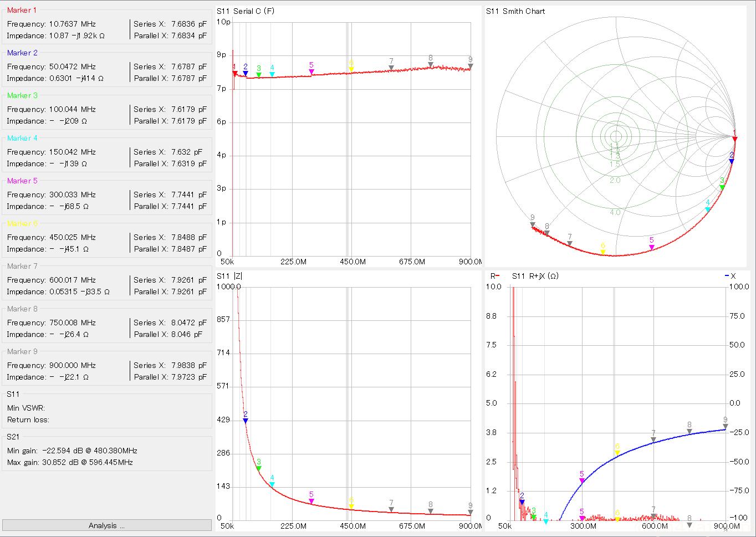Image resolution: width=756 pixels, height=537 pixels.
Task: Click magenta marker 5 on Smith Chart
Action: click(x=652, y=247)
